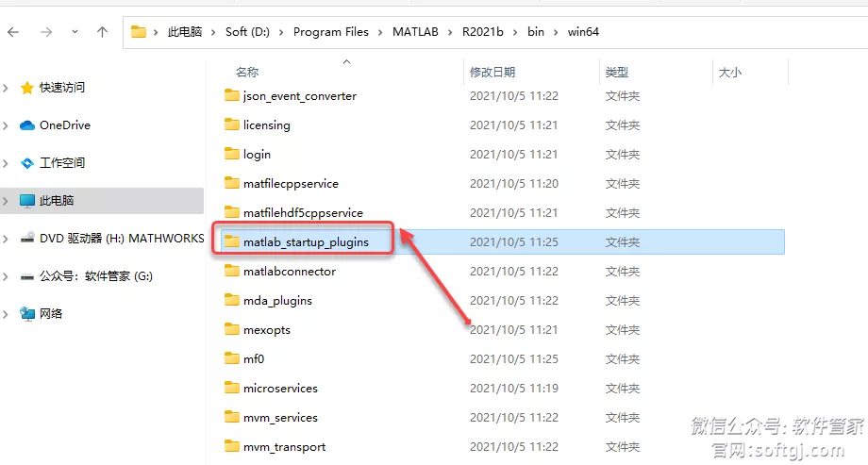Open DVD 驱动器 (H:) MATHWORKS in sidebar
The width and height of the screenshot is (868, 465).
(x=122, y=239)
